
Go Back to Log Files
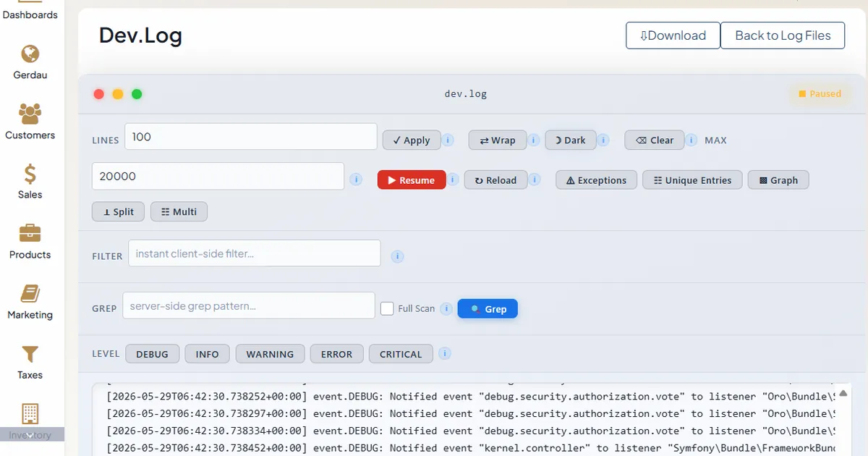pos(783,35)
